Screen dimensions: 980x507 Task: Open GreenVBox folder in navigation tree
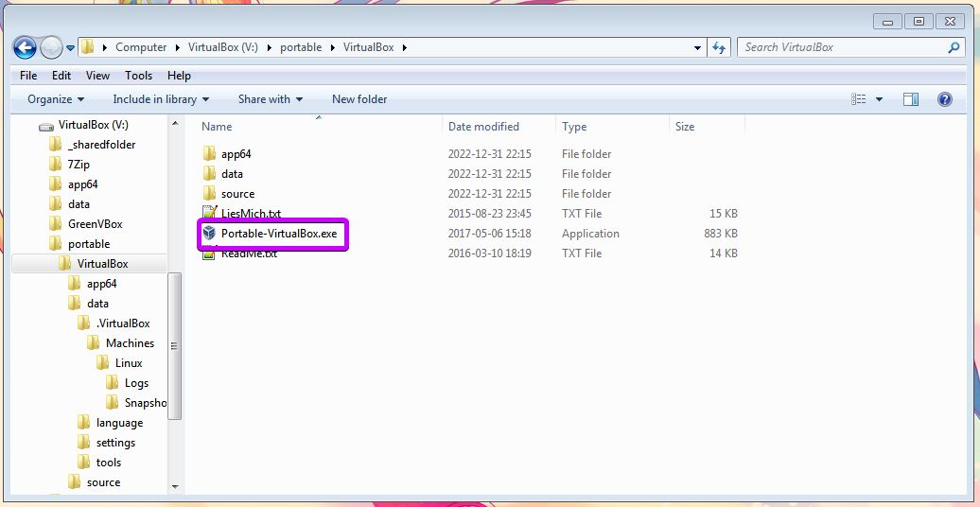[87, 224]
